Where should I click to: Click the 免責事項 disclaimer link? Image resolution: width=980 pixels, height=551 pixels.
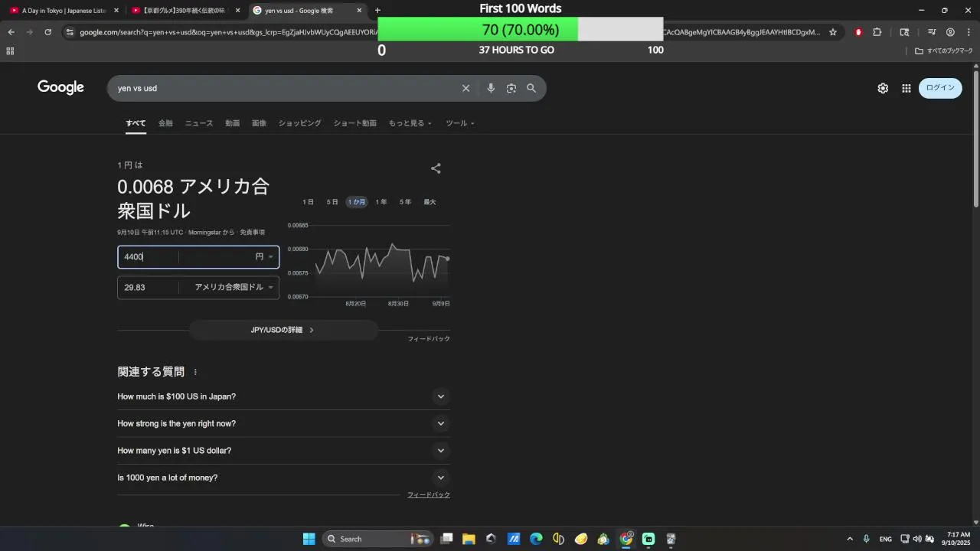click(x=253, y=232)
